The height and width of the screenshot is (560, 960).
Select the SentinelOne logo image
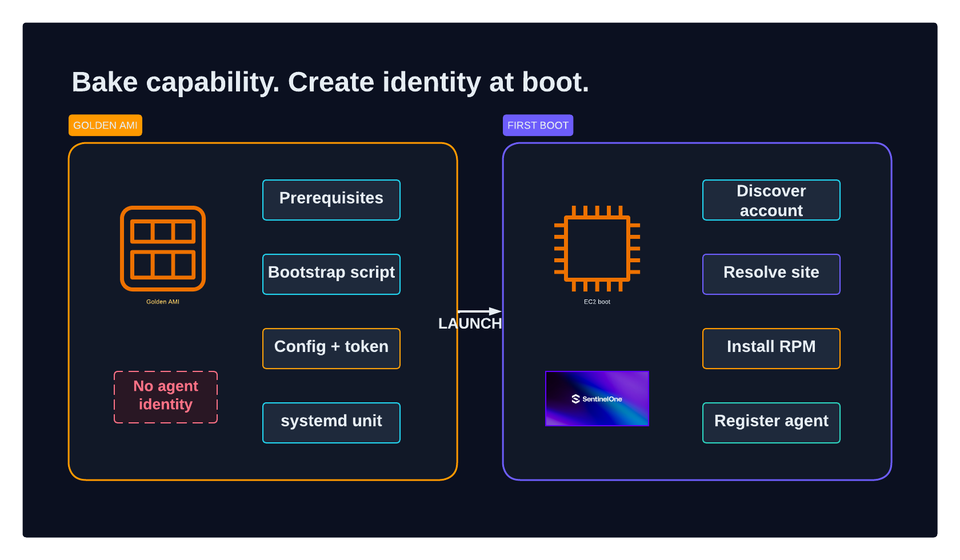pos(597,399)
